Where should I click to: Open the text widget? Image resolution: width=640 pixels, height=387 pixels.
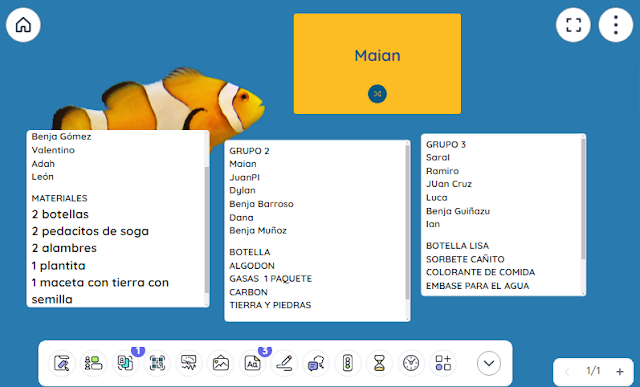253,363
